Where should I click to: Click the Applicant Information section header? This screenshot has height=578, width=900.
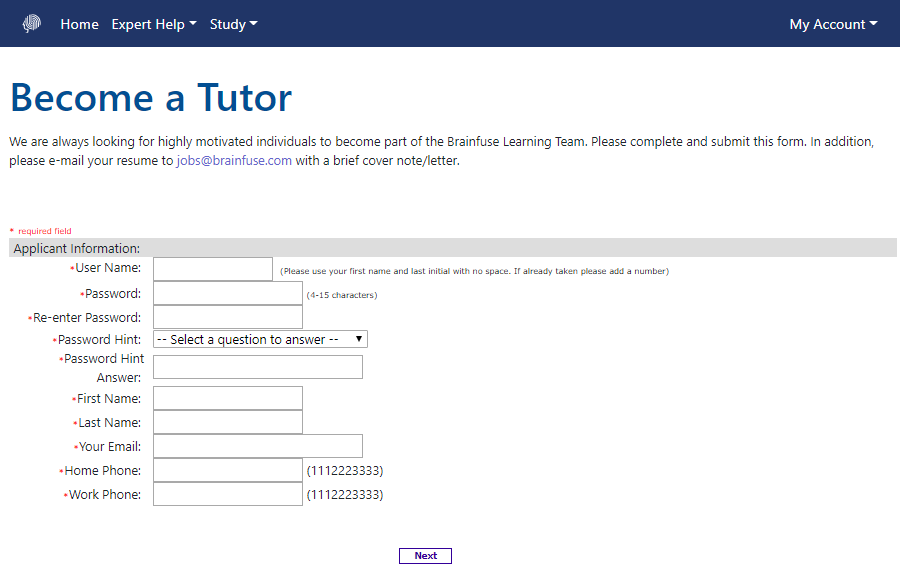tap(77, 248)
